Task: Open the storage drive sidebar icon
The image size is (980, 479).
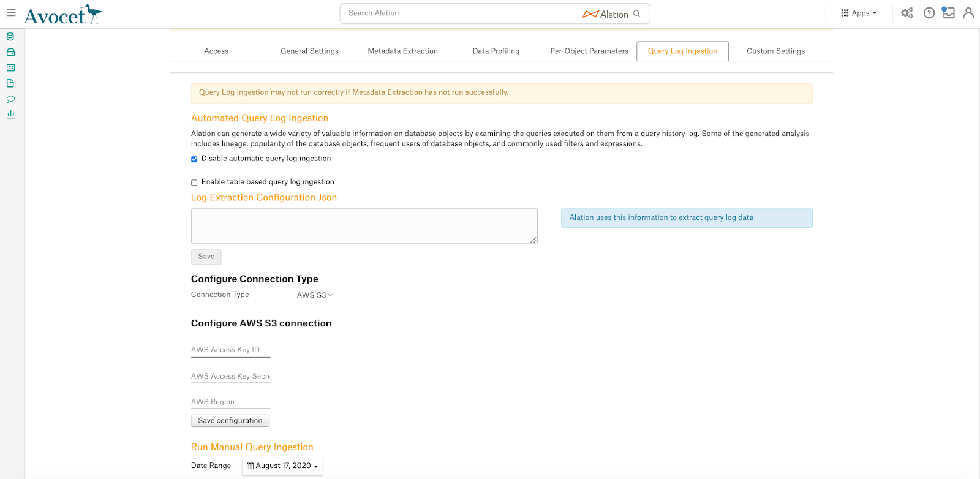Action: click(10, 52)
